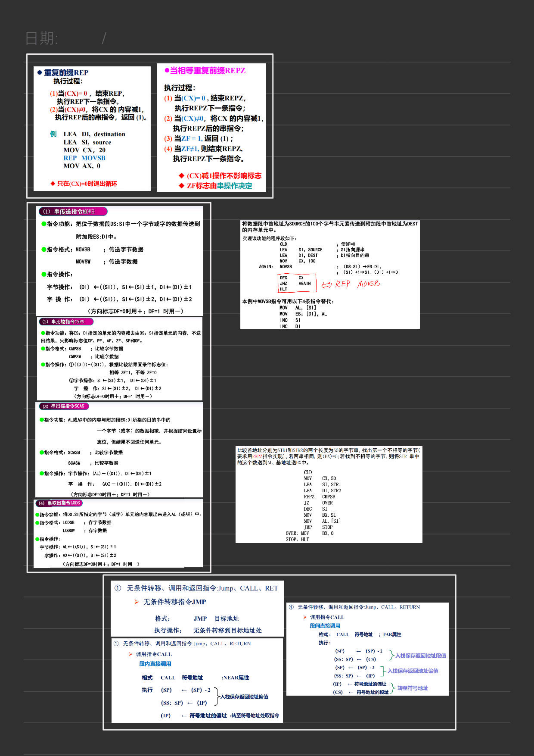Click the "LEA SI, source" line

point(87,142)
